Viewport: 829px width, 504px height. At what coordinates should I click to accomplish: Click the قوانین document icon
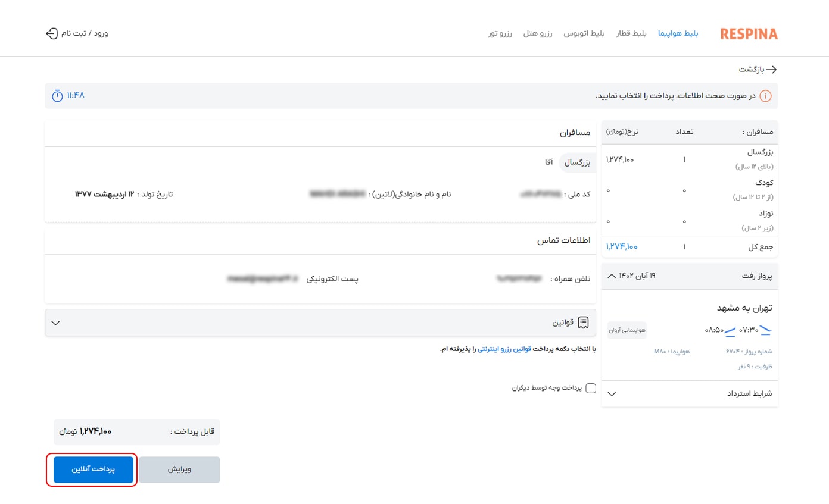point(584,323)
